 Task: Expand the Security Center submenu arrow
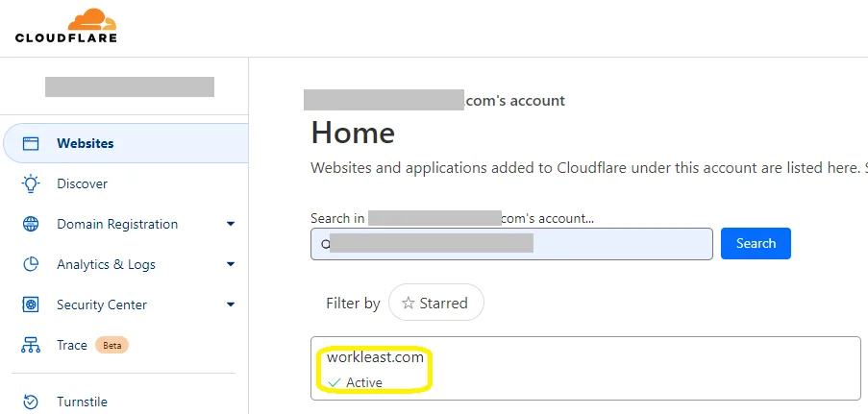[x=231, y=304]
